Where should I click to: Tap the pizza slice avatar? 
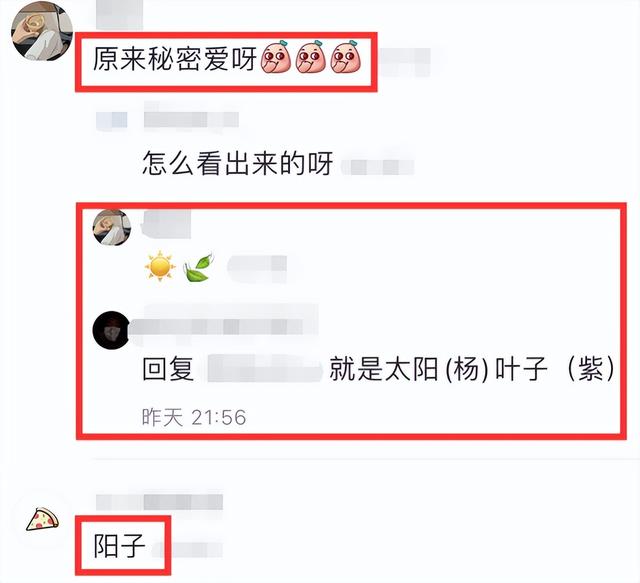pos(42,519)
